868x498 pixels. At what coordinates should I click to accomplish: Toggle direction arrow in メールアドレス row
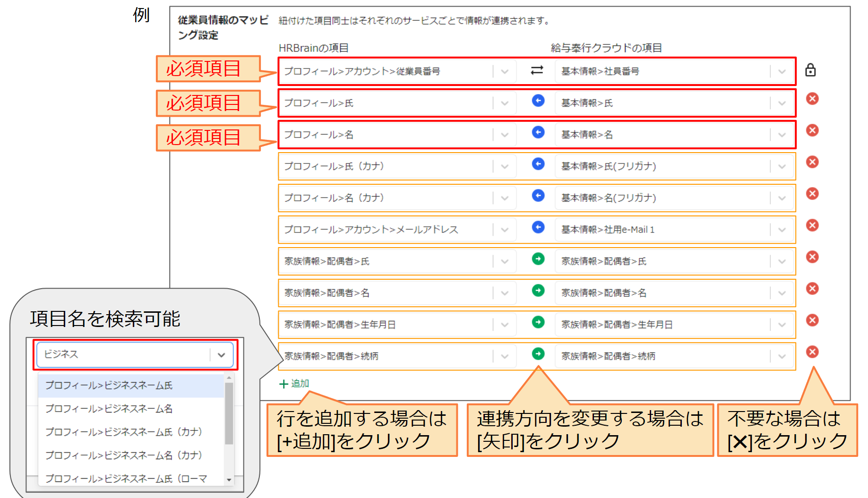coord(538,227)
